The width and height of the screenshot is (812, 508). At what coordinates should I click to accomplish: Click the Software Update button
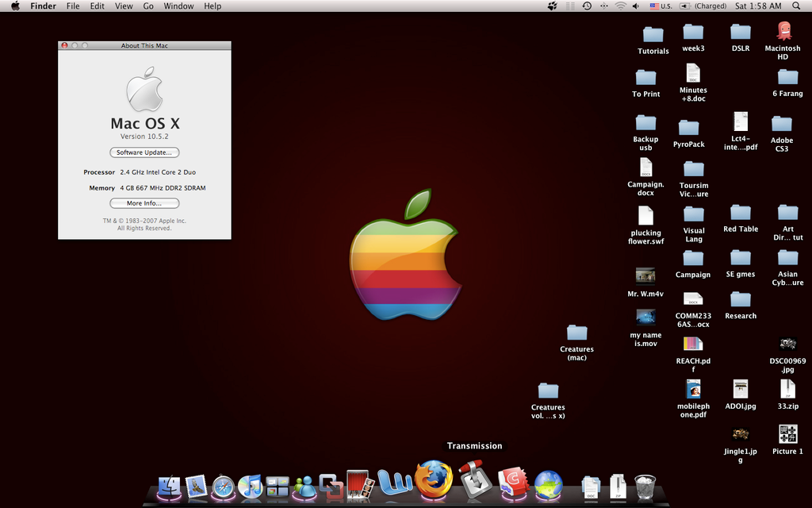click(144, 152)
